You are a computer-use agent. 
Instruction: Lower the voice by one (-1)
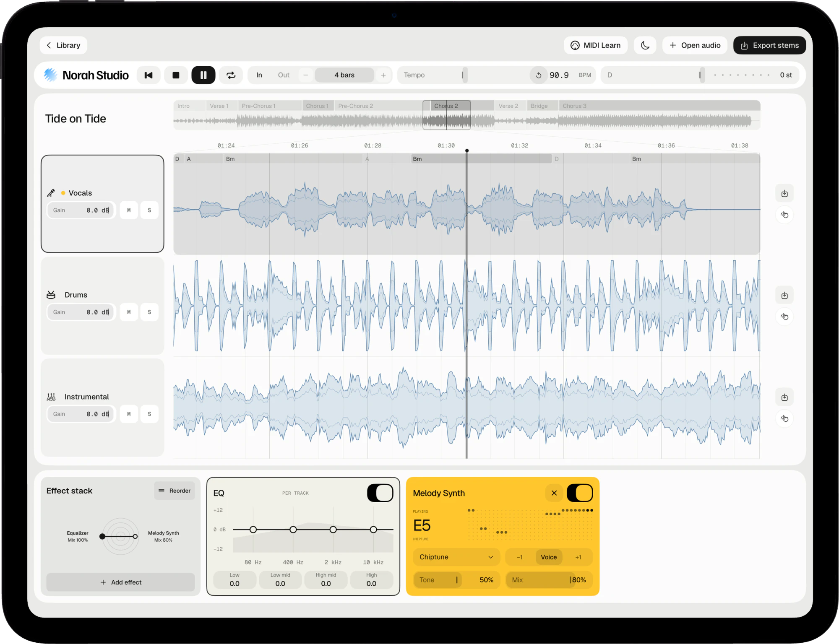point(520,557)
